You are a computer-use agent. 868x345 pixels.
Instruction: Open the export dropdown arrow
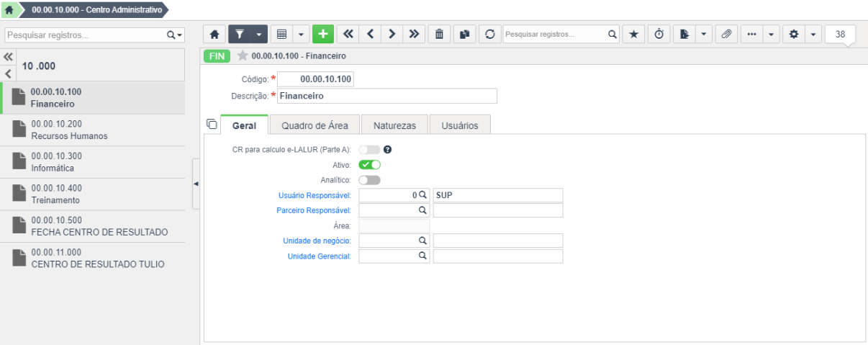pos(703,34)
